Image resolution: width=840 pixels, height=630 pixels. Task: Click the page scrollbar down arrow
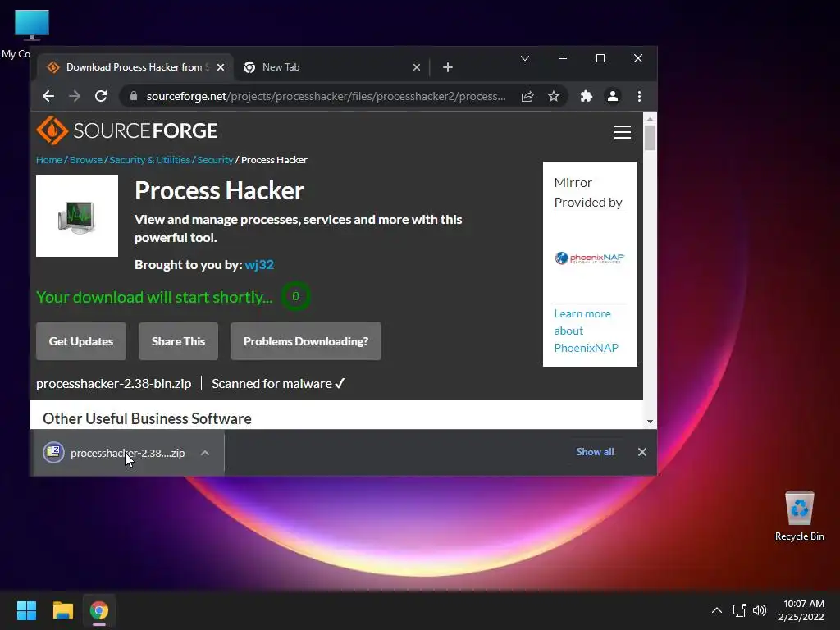[650, 422]
